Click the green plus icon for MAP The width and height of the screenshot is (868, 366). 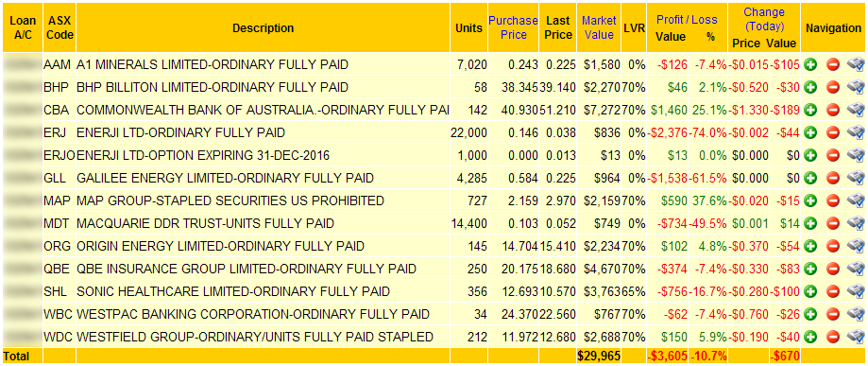811,200
